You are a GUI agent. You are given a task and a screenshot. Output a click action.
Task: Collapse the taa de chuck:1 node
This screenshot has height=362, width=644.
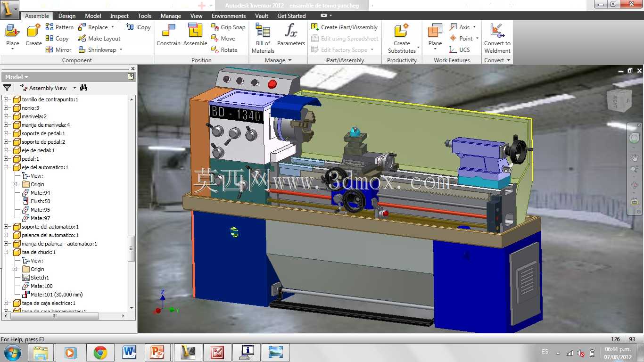tap(6, 252)
